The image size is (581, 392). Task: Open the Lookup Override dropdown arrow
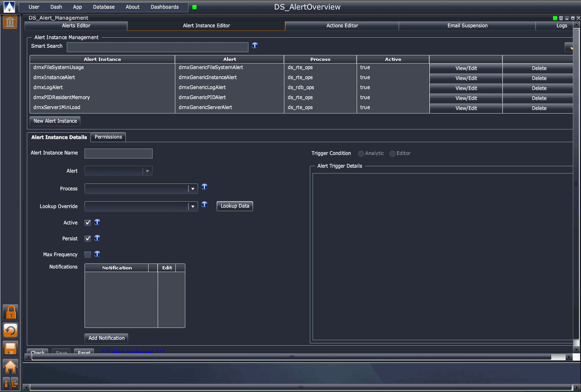coord(193,206)
